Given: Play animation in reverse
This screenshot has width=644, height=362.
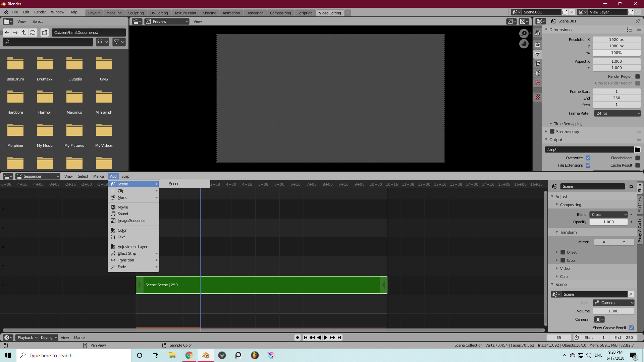Looking at the screenshot, I should [319, 338].
